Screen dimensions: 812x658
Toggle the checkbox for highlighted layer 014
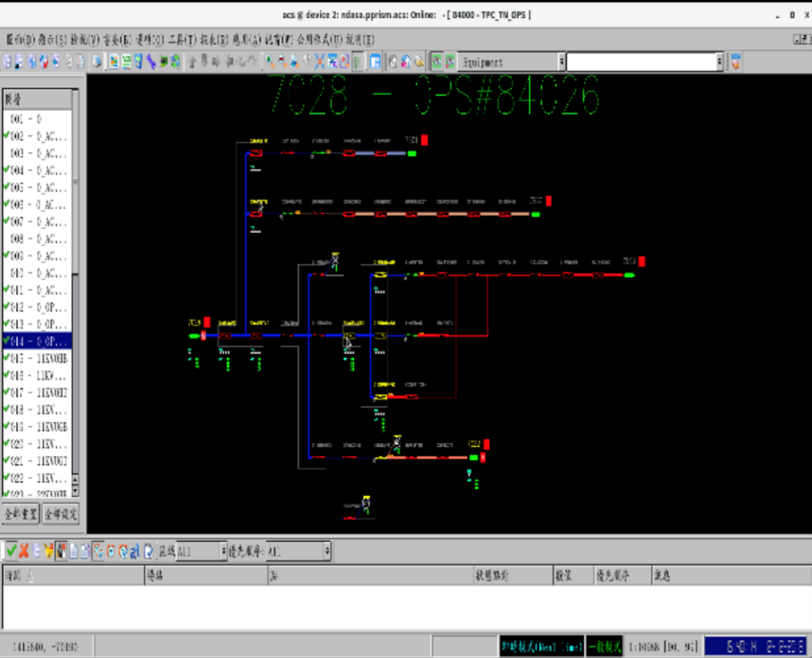click(x=7, y=341)
